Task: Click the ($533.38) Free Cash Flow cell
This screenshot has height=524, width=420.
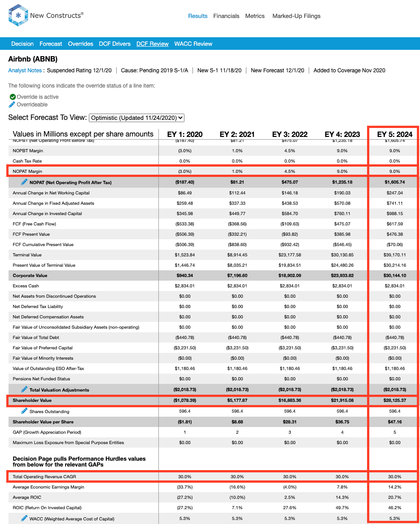Action: [185, 224]
